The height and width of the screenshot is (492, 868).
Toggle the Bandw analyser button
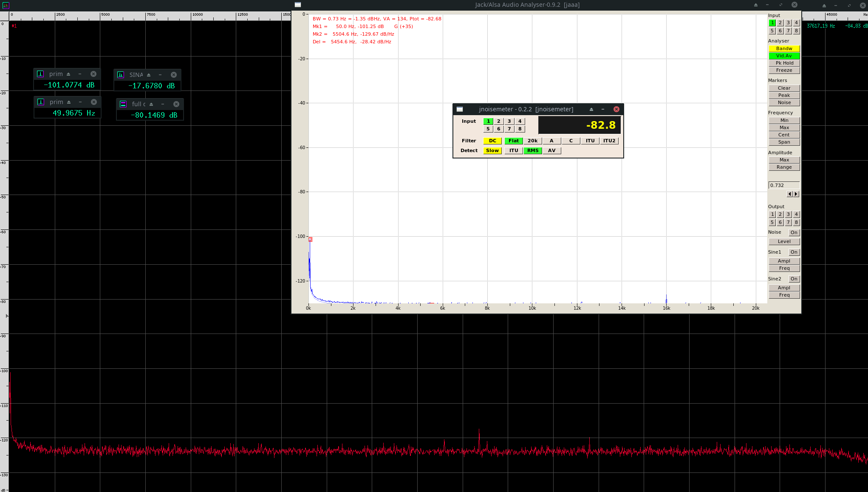784,48
